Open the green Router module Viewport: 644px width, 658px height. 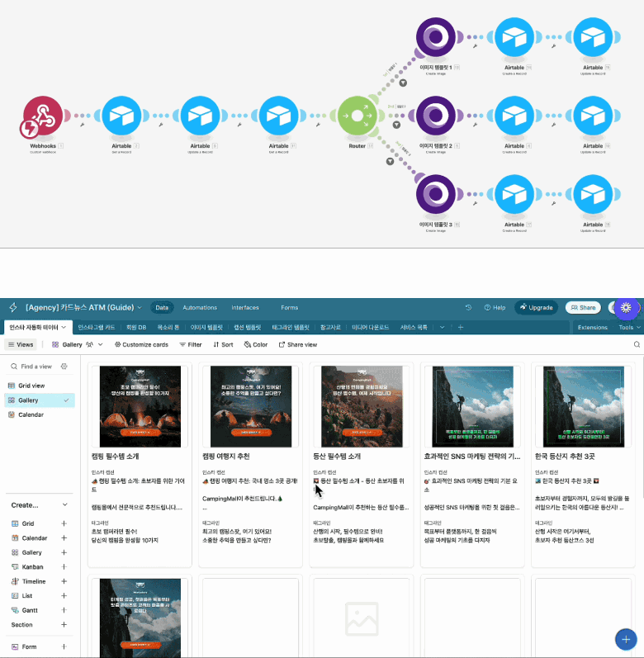coord(358,116)
